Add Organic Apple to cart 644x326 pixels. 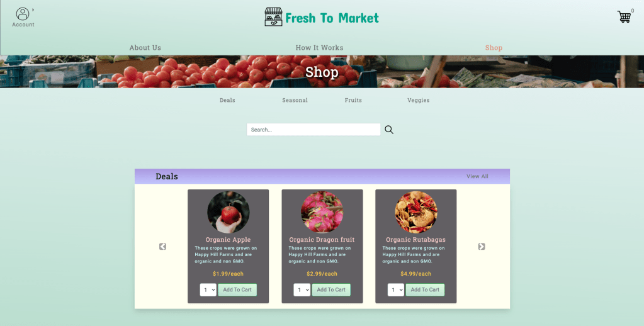pos(237,290)
